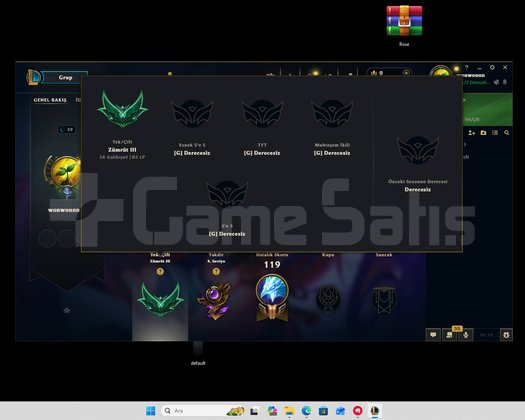Click the bug report icon
The image size is (525, 420).
[x=506, y=335]
